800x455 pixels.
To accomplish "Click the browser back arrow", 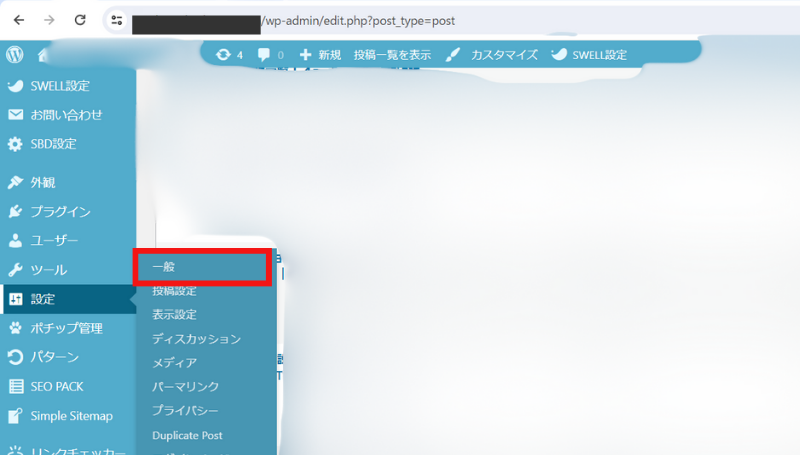I will (x=19, y=20).
